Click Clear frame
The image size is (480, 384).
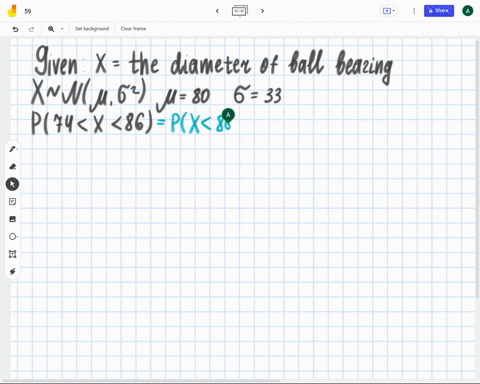point(133,29)
